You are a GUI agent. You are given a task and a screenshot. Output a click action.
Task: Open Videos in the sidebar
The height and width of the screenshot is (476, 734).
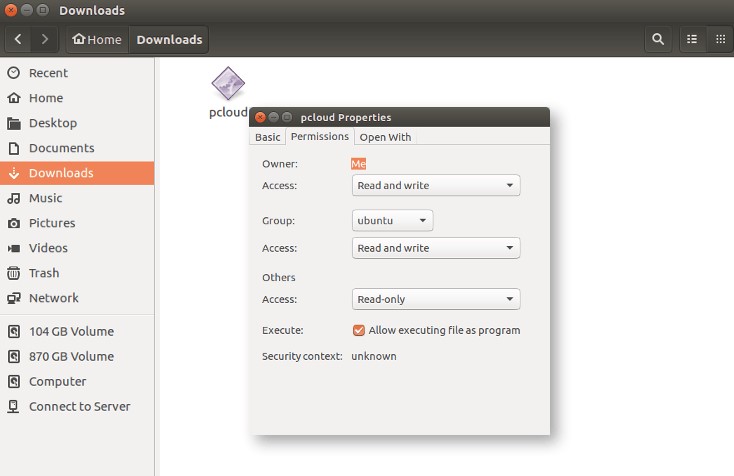pyautogui.click(x=77, y=248)
